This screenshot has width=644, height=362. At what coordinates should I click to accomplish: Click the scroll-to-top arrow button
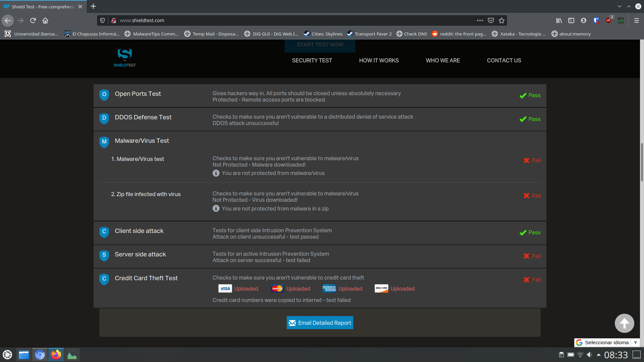(624, 323)
